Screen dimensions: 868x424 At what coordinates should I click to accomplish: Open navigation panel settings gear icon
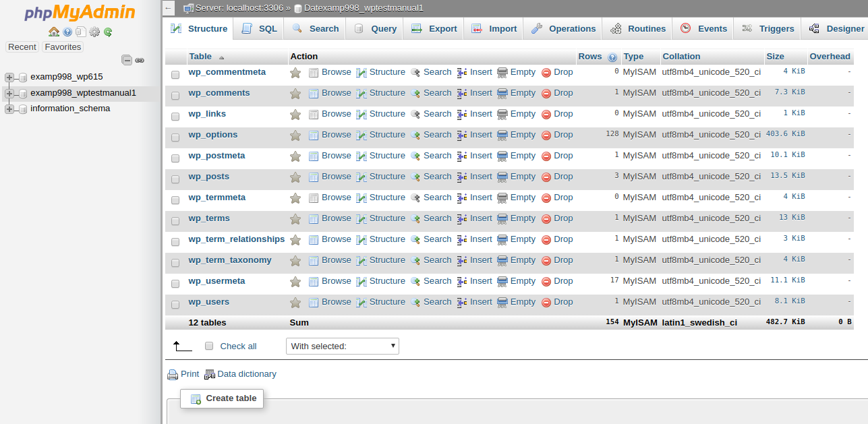click(94, 32)
